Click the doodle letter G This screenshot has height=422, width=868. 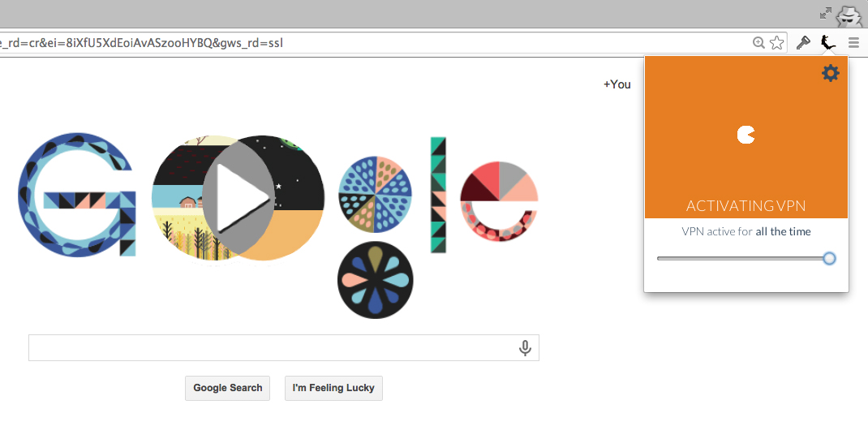tap(77, 195)
